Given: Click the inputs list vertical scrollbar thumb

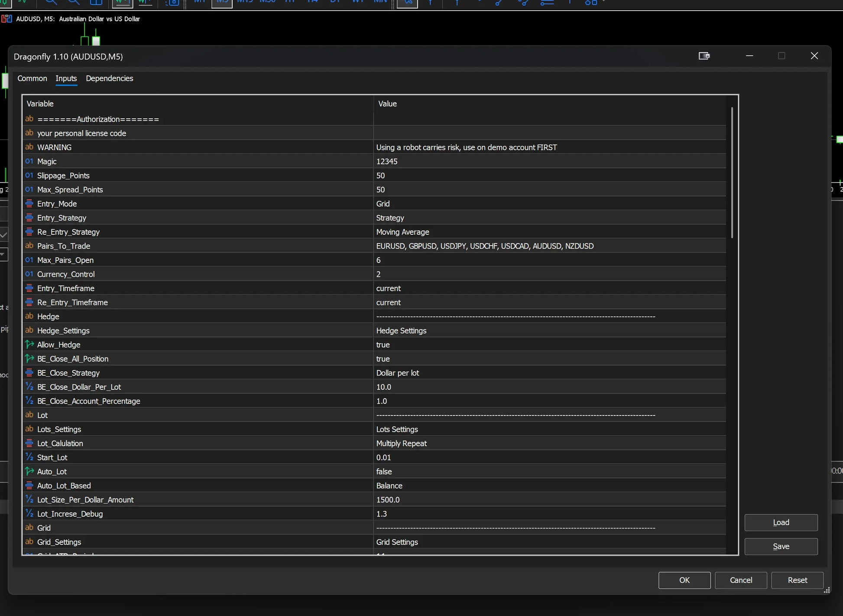Looking at the screenshot, I should click(732, 172).
